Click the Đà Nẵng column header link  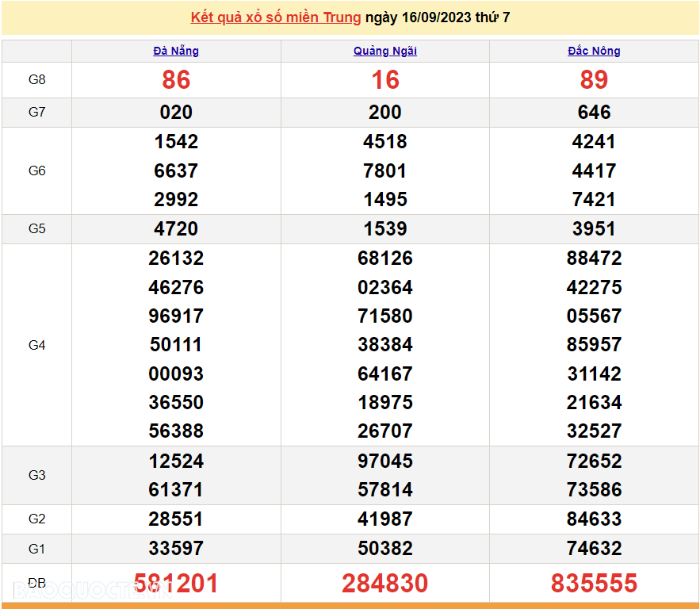tap(176, 51)
